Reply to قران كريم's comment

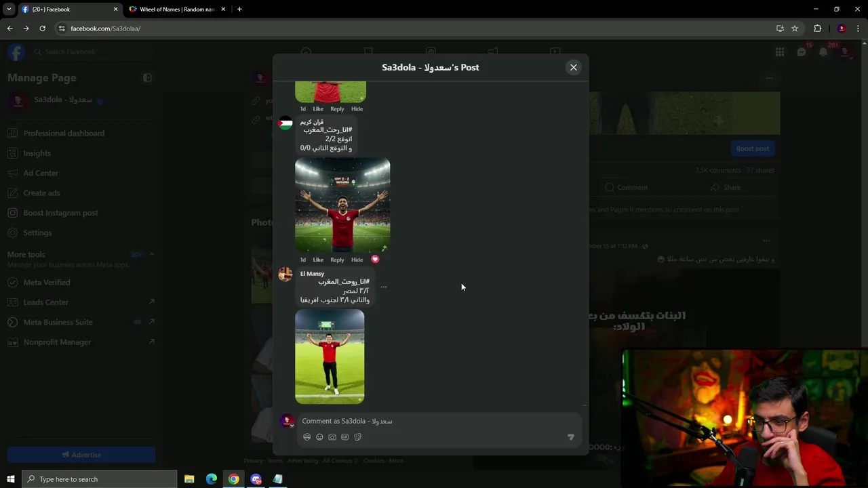(337, 260)
